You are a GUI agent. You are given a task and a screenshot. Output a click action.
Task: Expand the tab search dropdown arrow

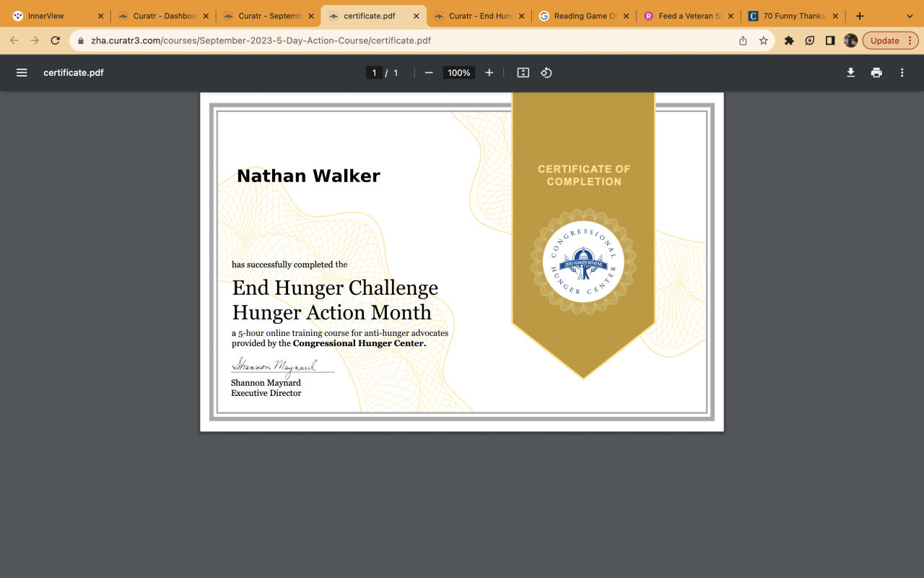coord(910,16)
